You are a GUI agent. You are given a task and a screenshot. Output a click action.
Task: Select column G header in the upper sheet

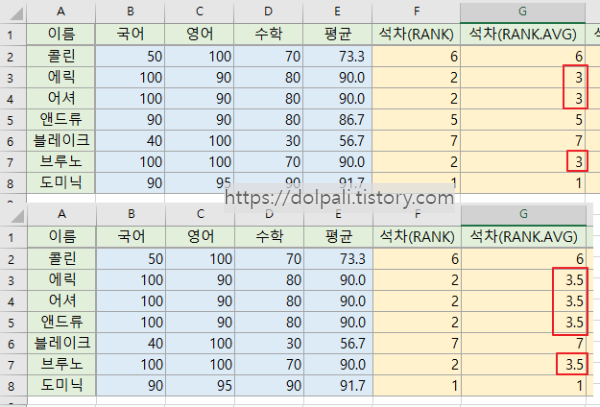523,12
